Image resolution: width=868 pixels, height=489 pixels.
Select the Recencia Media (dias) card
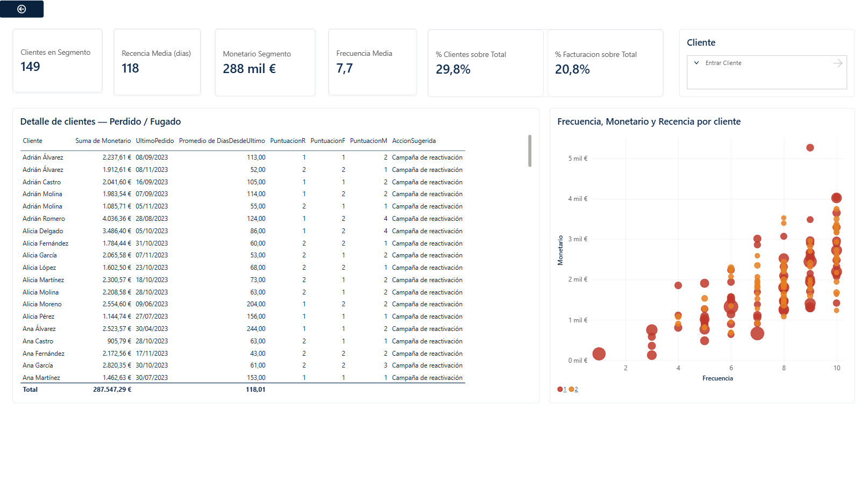157,62
